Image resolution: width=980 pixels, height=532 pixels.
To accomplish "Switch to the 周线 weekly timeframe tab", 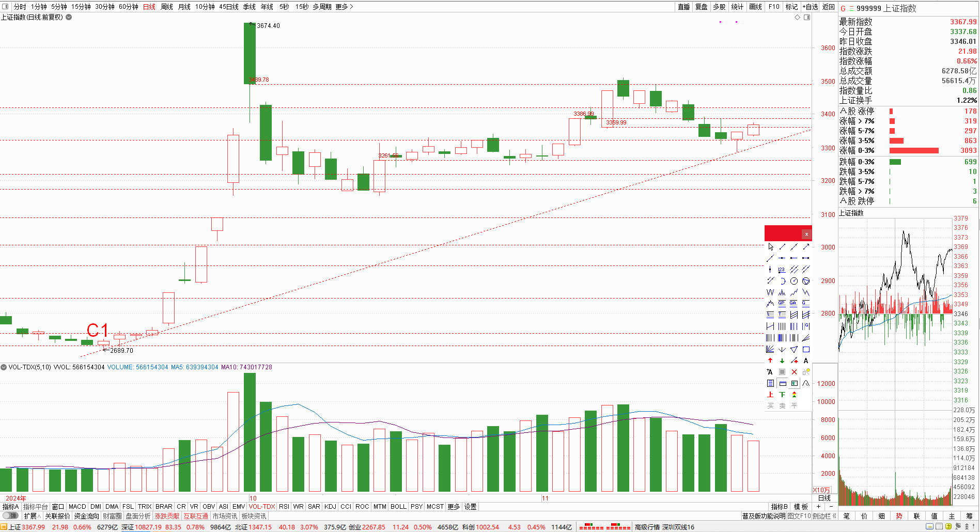I will click(x=166, y=7).
